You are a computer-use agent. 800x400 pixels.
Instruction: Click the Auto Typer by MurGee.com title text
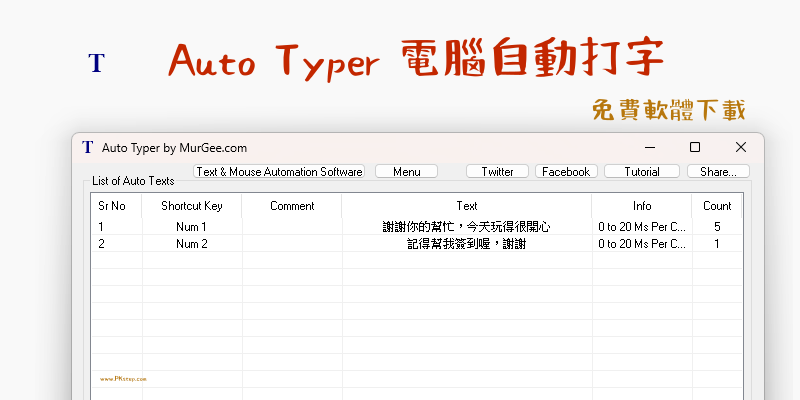[x=174, y=148]
